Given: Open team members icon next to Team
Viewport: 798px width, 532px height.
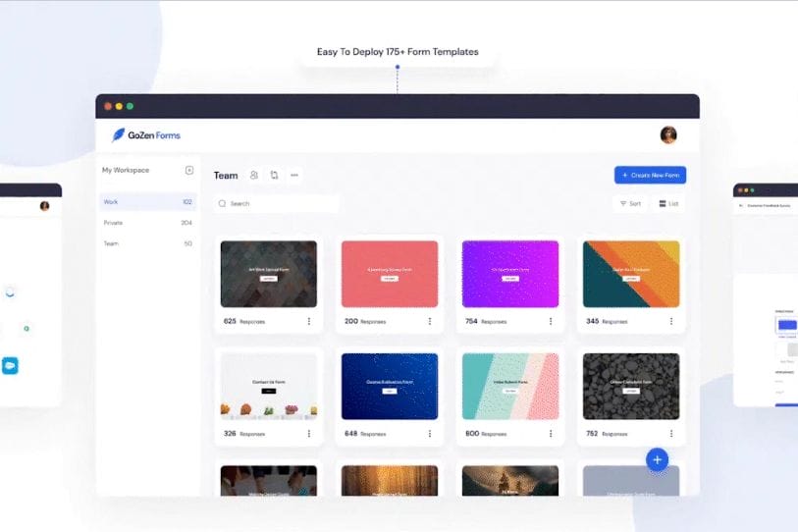Looking at the screenshot, I should click(254, 175).
